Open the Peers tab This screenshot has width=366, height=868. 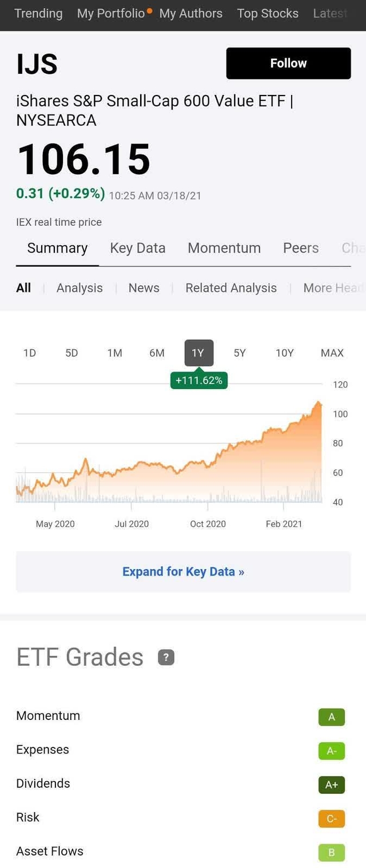pos(301,248)
